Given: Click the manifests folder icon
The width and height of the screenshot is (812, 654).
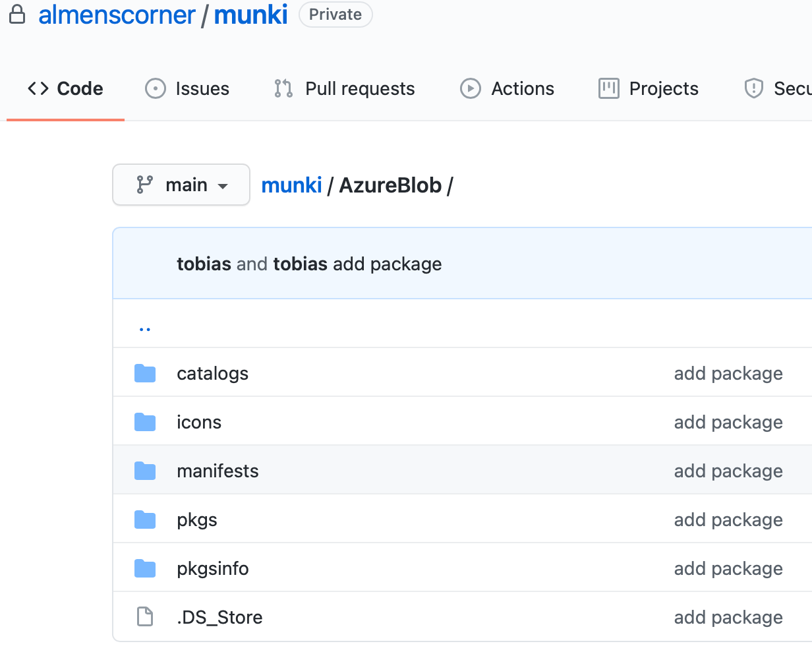Looking at the screenshot, I should (x=145, y=471).
